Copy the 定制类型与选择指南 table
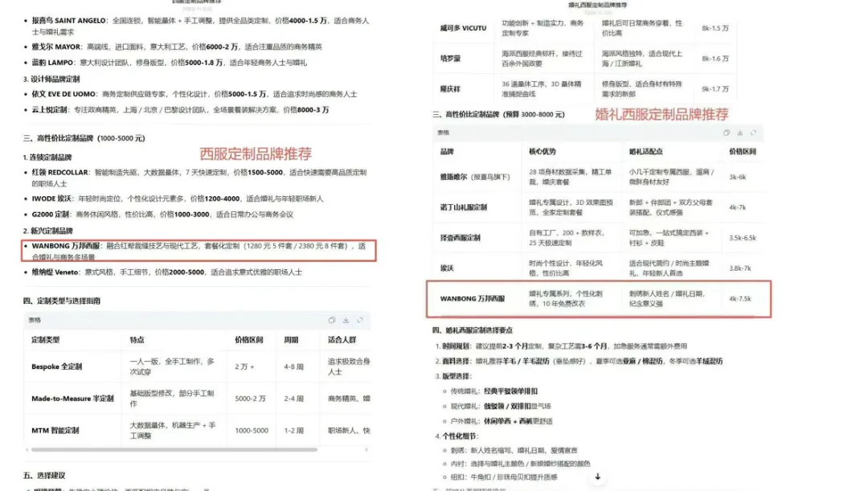868x491 pixels. pos(332,320)
